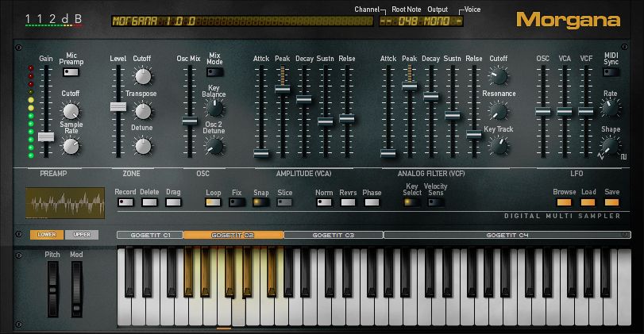
Task: Click the Channel value field
Action: [386, 21]
